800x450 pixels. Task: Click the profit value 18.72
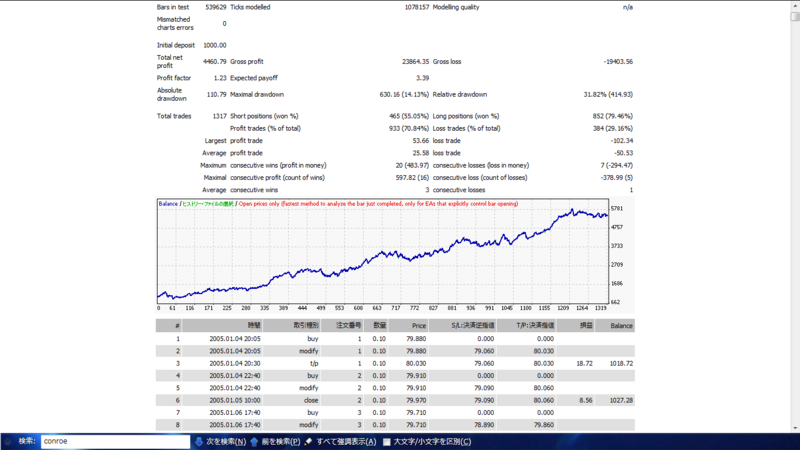(584, 363)
